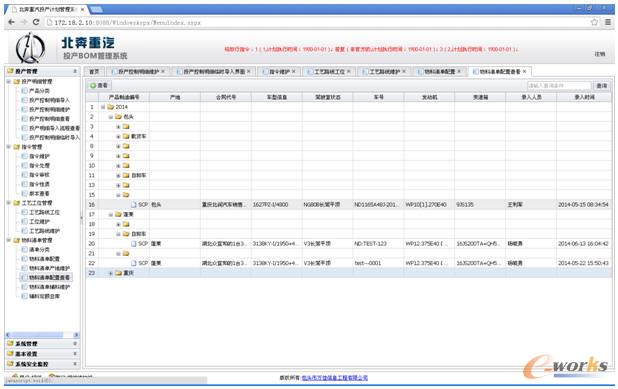The image size is (618, 389).
Task: Switch to the 指令维护 tab
Action: click(279, 71)
